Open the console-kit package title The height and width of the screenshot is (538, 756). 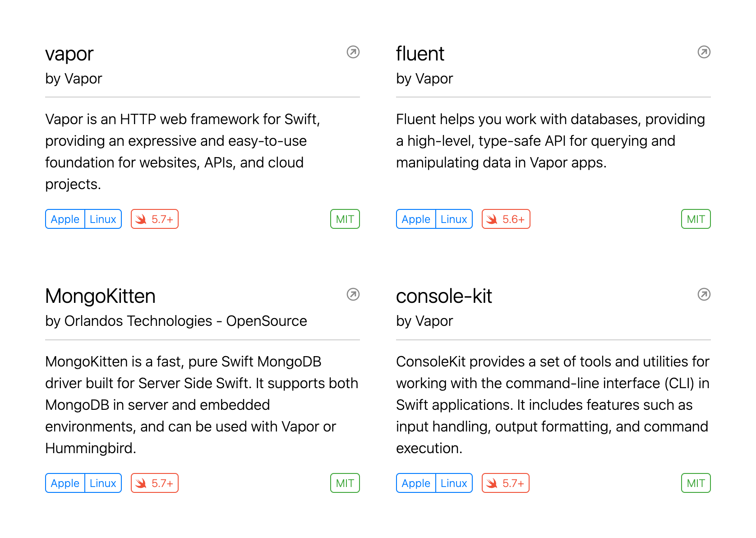click(x=444, y=297)
